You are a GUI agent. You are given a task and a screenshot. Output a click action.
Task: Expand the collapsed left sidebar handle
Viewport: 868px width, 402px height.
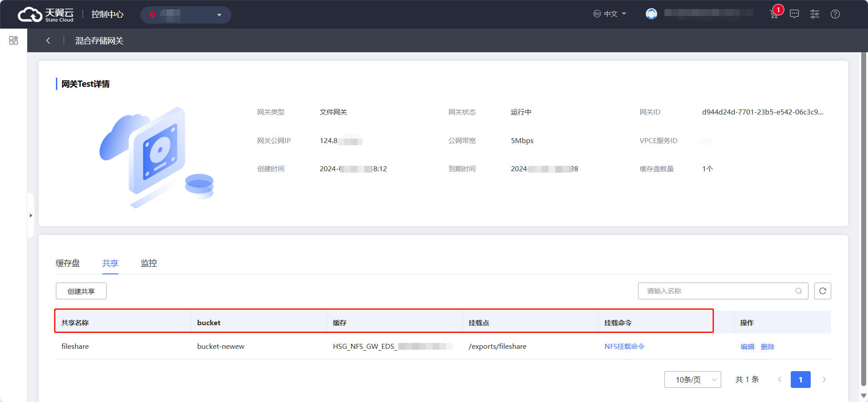pos(30,215)
